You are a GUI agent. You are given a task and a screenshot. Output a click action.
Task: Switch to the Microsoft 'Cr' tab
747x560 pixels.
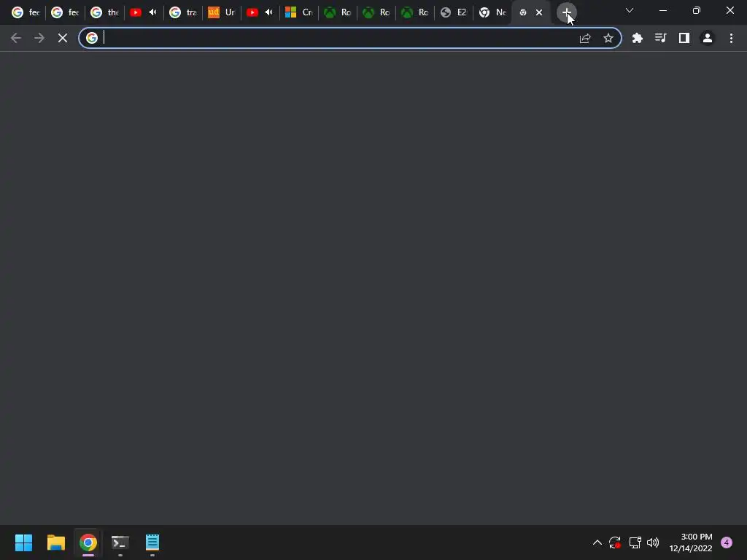tap(299, 12)
